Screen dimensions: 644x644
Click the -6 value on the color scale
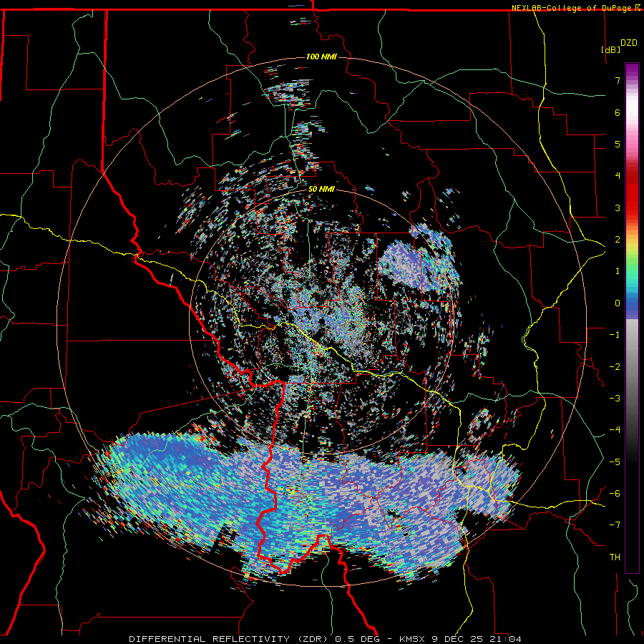tap(615, 494)
